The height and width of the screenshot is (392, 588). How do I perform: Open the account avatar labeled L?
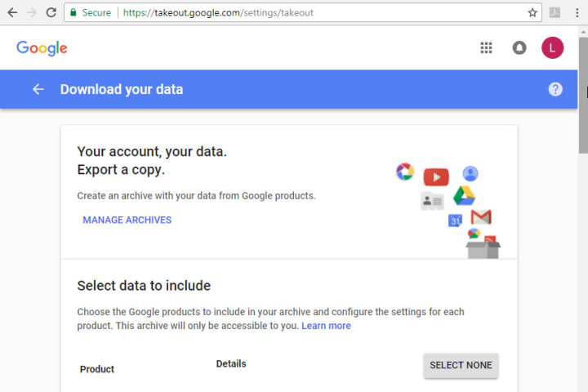click(552, 48)
